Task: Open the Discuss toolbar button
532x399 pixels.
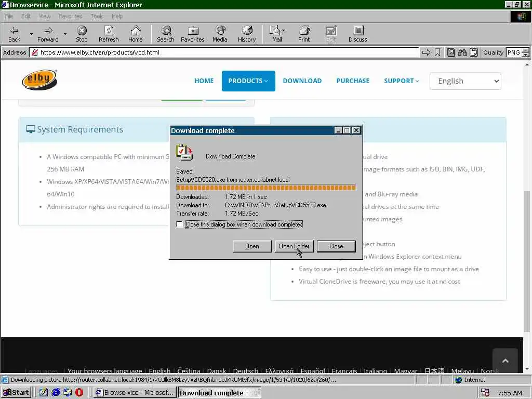Action: point(357,34)
